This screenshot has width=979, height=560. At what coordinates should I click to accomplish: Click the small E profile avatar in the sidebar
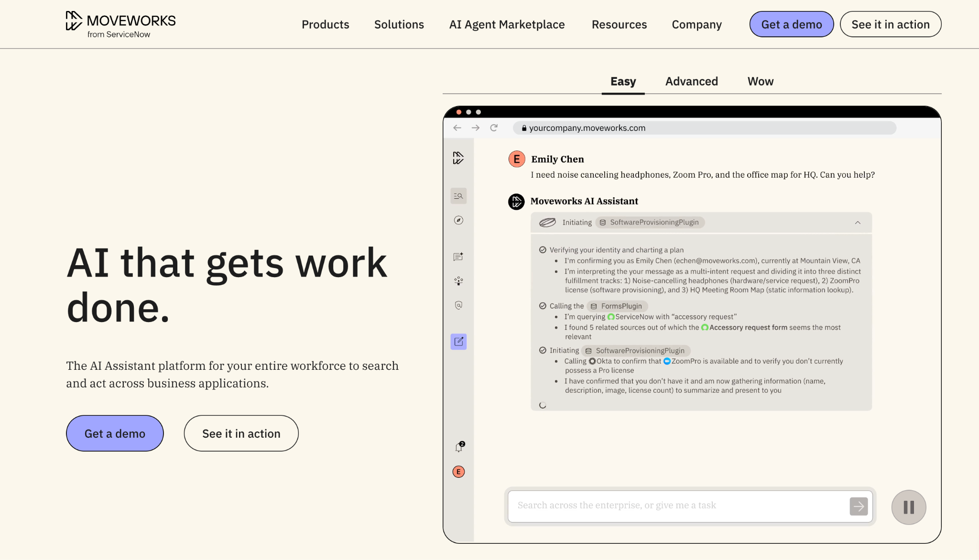tap(458, 472)
